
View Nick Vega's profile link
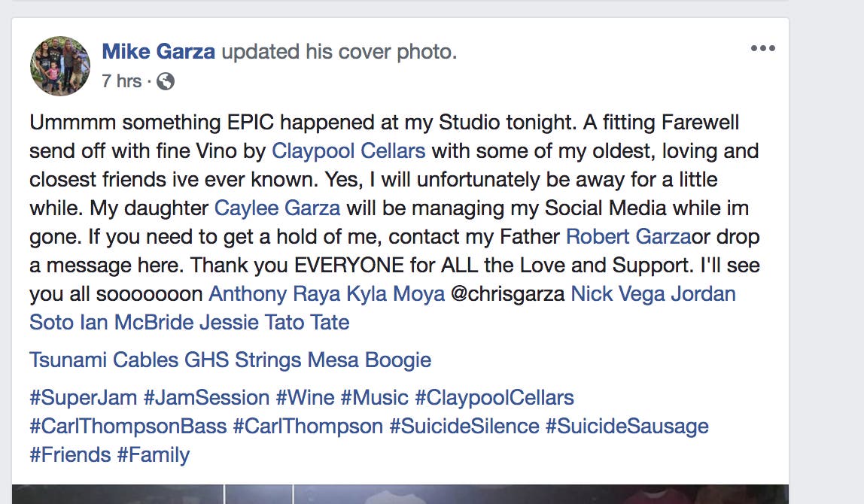coord(616,294)
